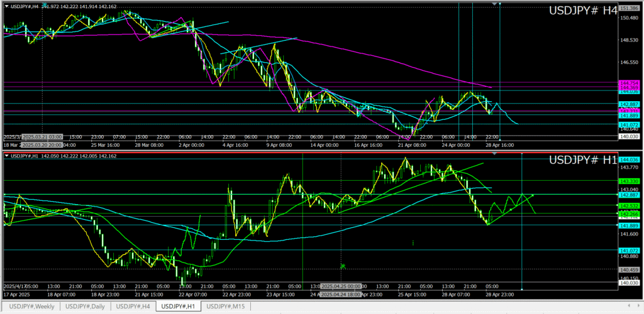
Task: Click the cyan star icon atop H4 chart
Action: pos(45,4)
